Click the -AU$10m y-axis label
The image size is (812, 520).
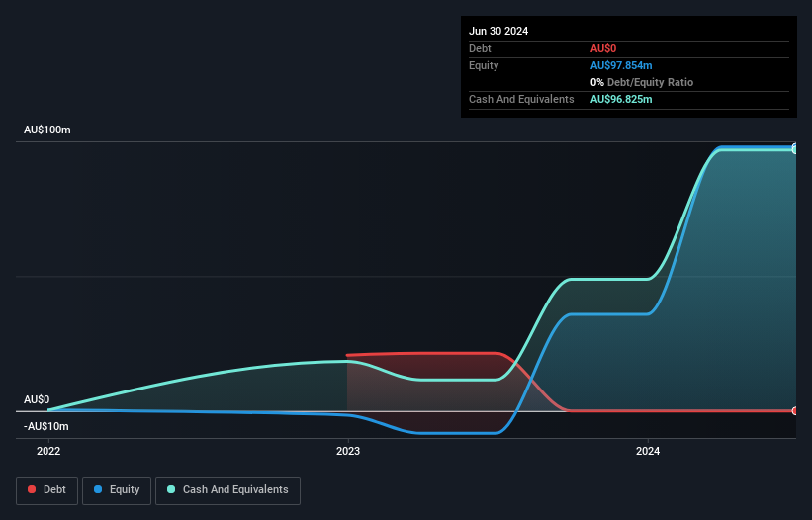coord(46,426)
